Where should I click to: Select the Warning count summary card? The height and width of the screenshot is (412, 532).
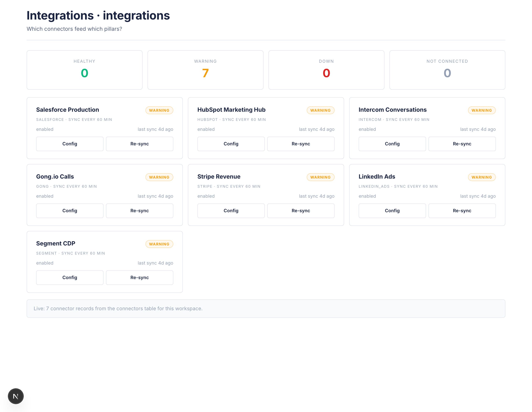point(205,70)
